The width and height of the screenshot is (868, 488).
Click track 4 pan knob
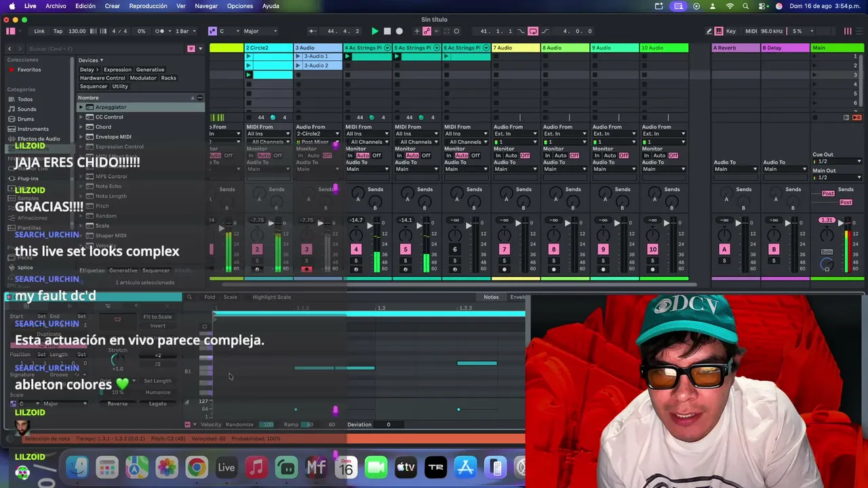357,236
